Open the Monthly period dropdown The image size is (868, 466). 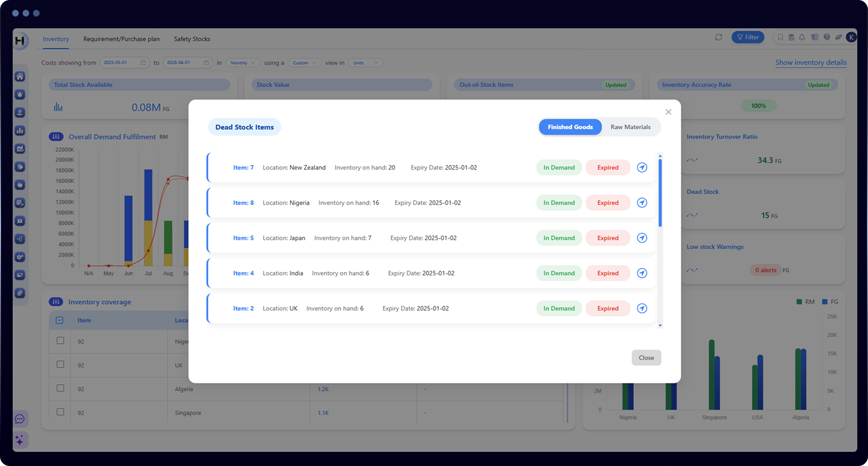(x=243, y=62)
